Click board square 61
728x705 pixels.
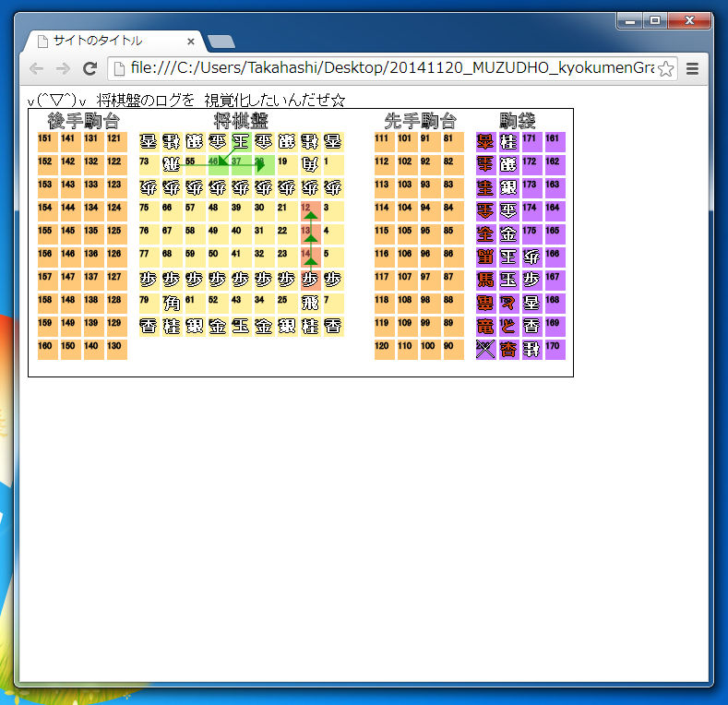click(195, 304)
